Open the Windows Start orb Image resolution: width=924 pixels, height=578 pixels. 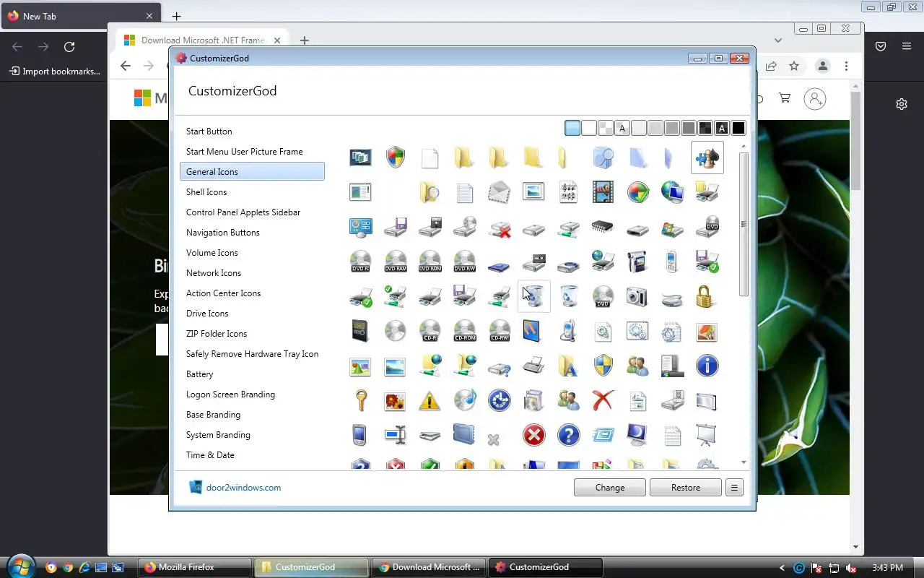(20, 566)
